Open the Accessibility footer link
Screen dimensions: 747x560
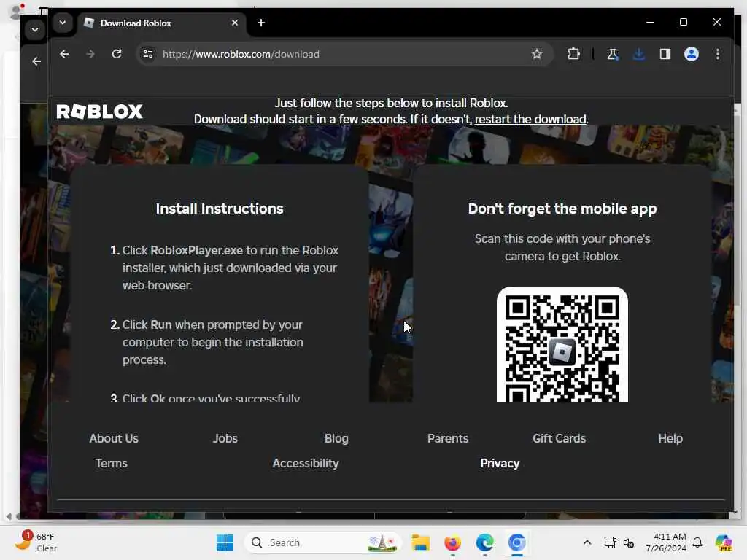click(x=306, y=463)
